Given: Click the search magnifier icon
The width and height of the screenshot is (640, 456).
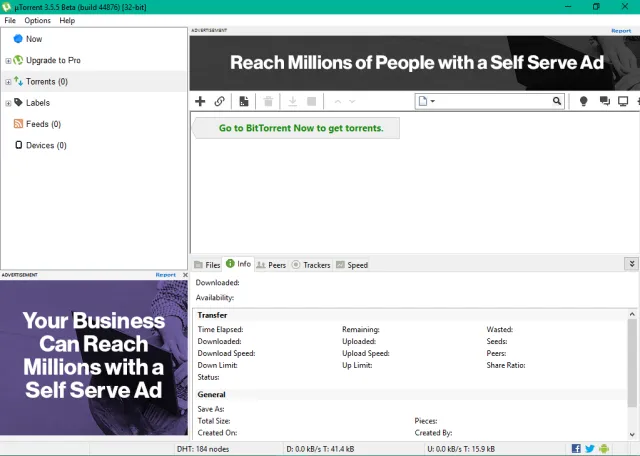Looking at the screenshot, I should point(557,101).
